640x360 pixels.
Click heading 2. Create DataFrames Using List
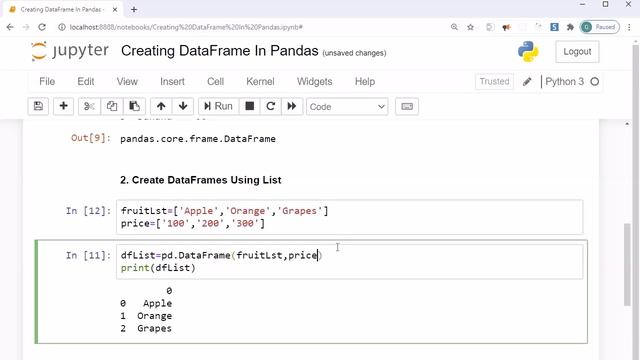coord(200,180)
